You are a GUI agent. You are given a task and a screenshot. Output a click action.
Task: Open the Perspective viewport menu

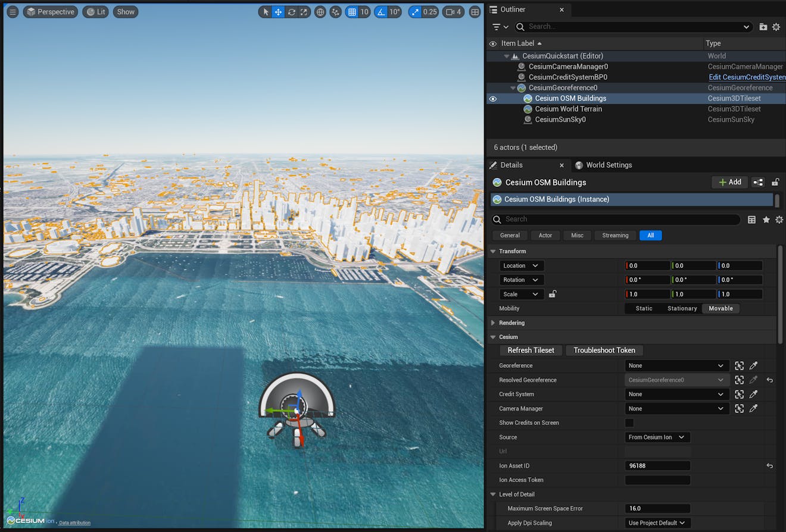click(50, 11)
